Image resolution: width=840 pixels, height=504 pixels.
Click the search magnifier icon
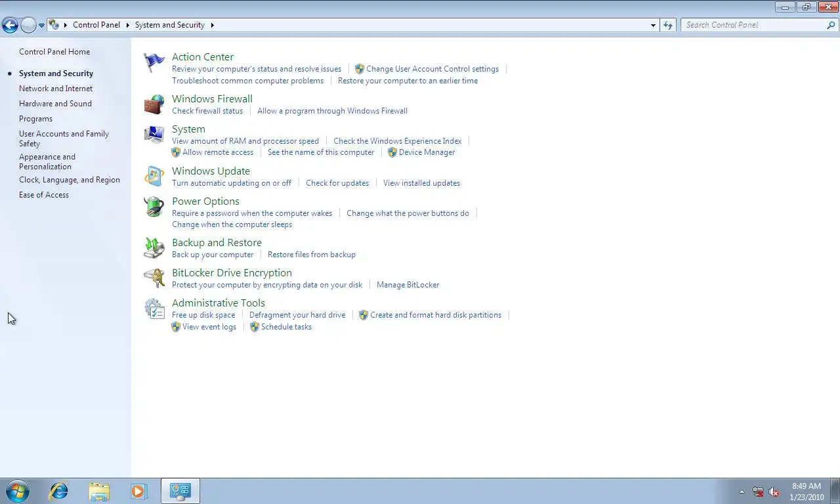[x=831, y=25]
